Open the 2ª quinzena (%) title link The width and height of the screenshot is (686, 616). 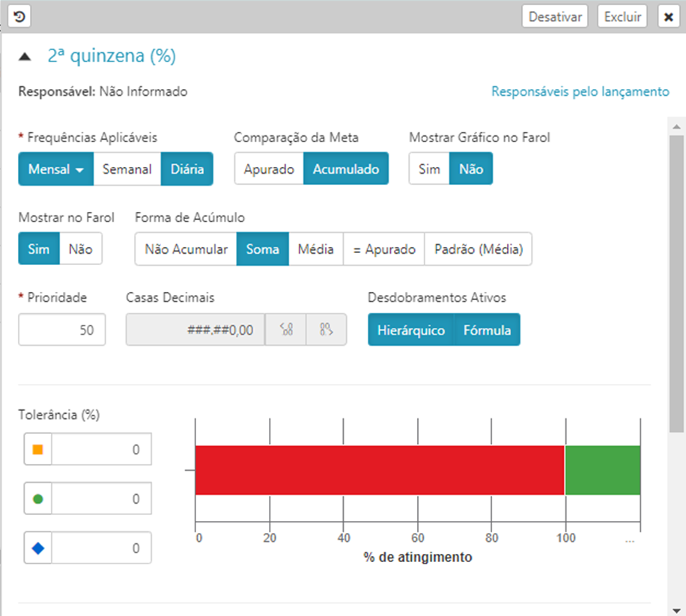112,56
